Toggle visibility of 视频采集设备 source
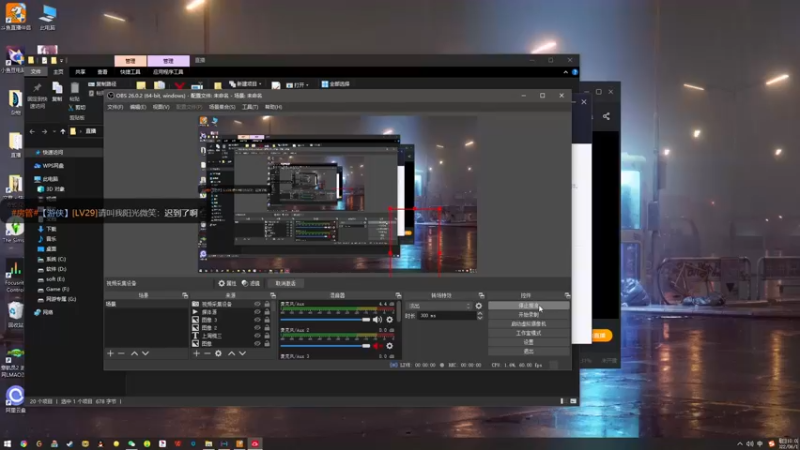This screenshot has width=800, height=450. pos(257,304)
